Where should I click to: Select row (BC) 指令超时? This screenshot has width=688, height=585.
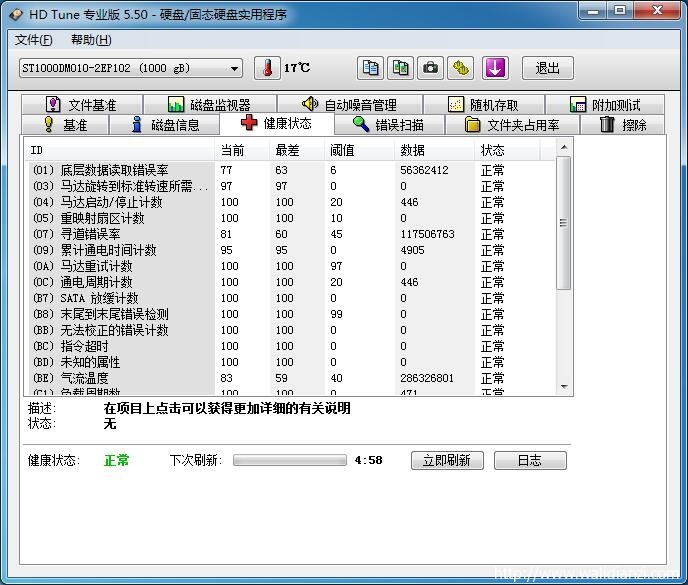tap(291, 346)
